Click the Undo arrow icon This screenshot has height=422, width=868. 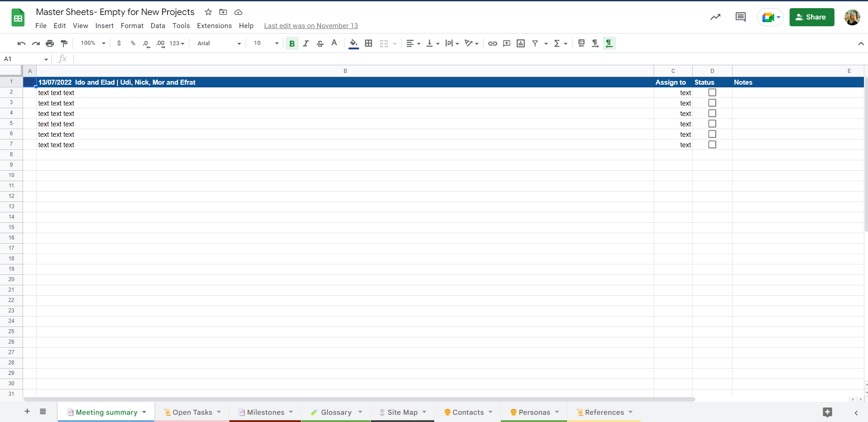21,43
